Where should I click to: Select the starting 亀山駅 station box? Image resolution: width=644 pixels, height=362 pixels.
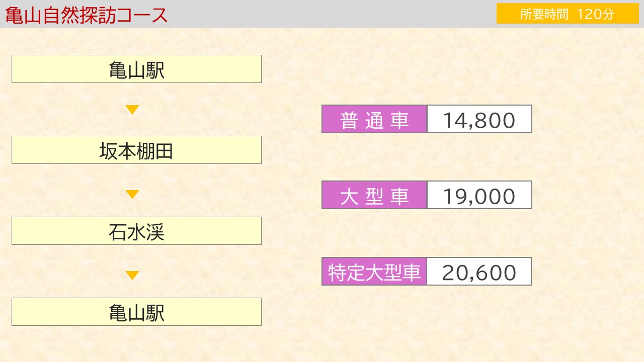[x=136, y=69]
